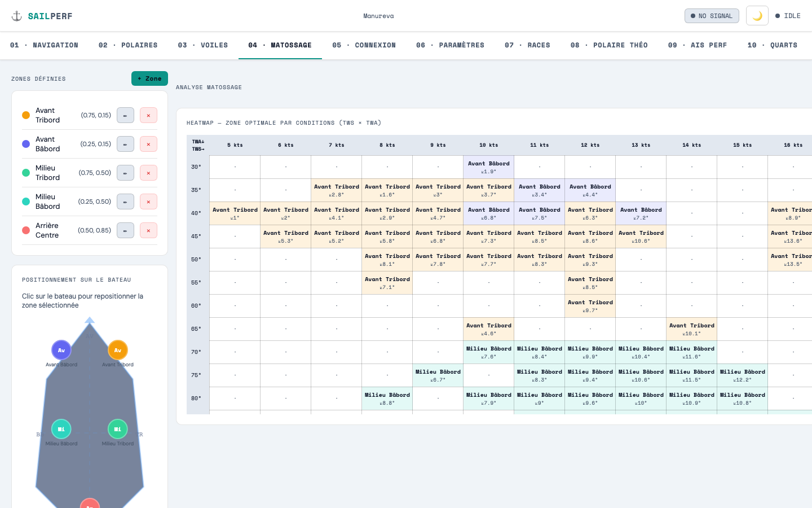
Task: Click heatmap cell Avant Tribord at 65° 14 kts
Action: tap(692, 329)
